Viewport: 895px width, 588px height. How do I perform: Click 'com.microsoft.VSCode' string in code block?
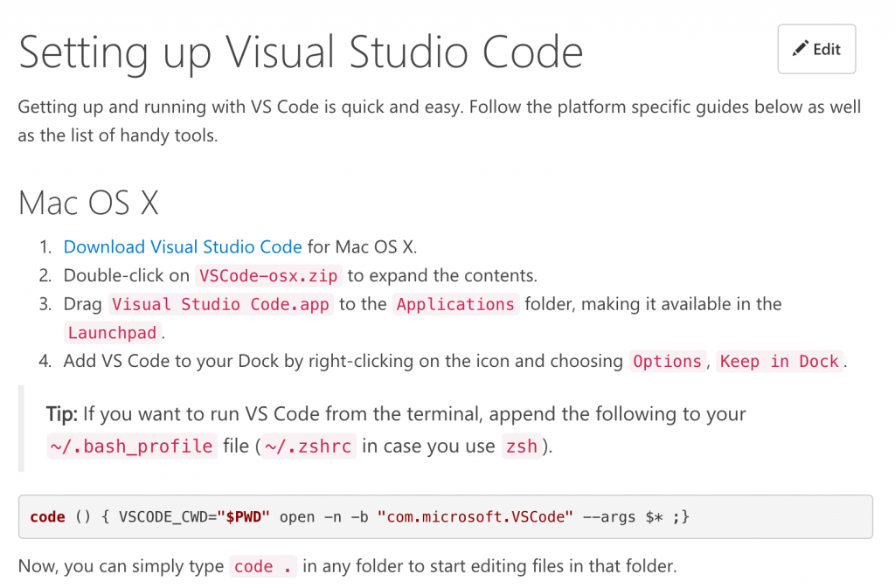[x=475, y=516]
